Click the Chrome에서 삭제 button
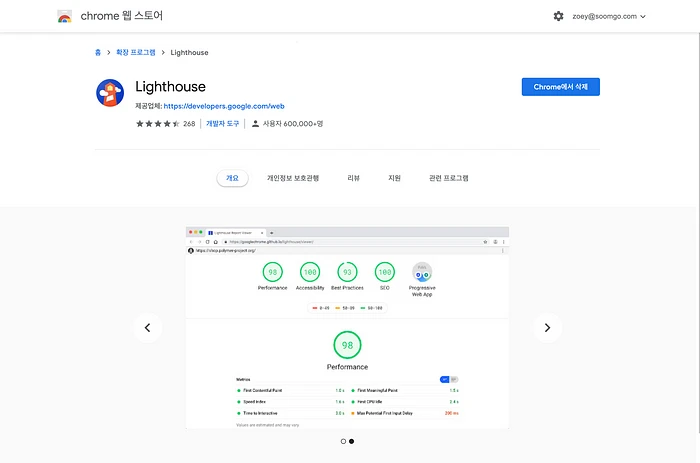The height and width of the screenshot is (463, 700). point(560,87)
